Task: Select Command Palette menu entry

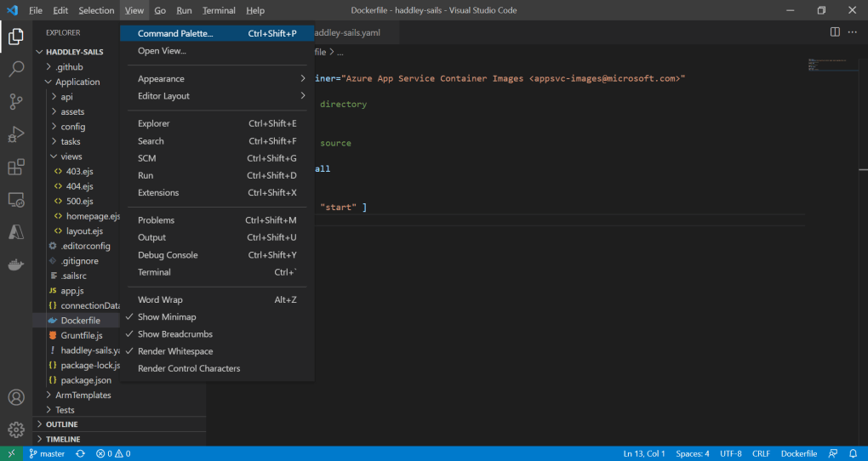Action: coord(175,34)
